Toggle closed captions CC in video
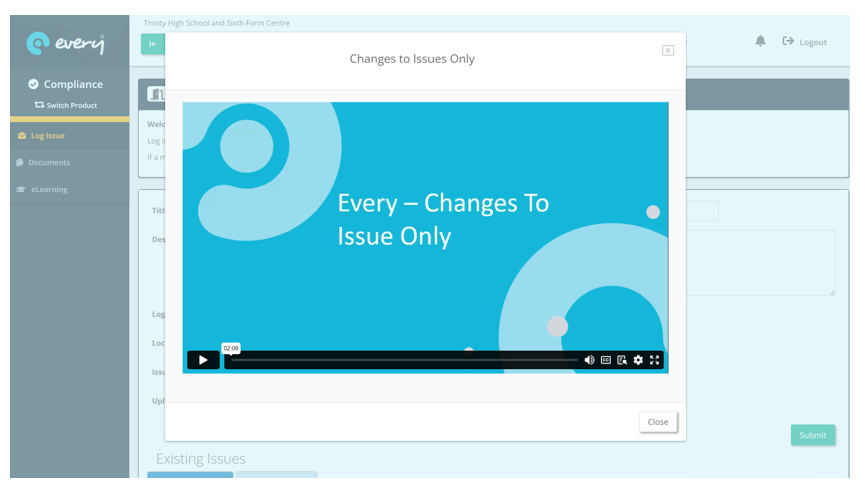This screenshot has height=490, width=863. click(606, 360)
